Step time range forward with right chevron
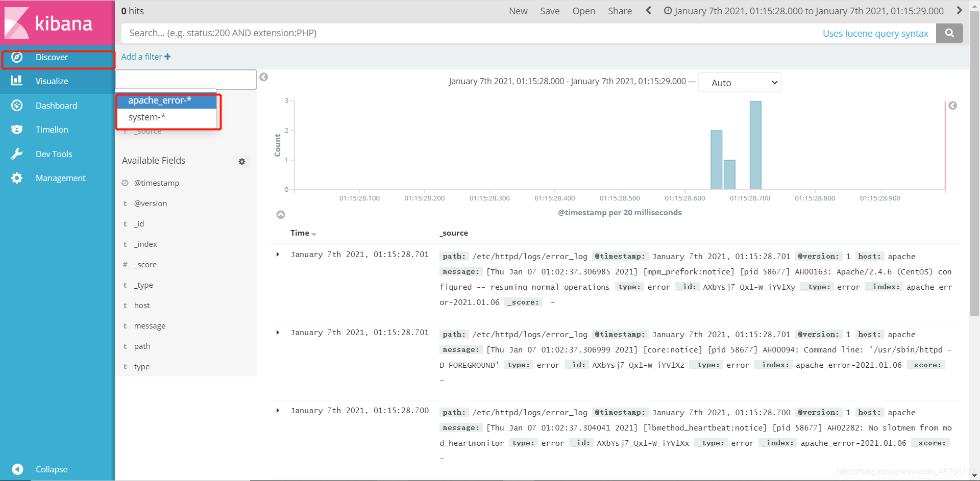The height and width of the screenshot is (481, 980). 959,11
